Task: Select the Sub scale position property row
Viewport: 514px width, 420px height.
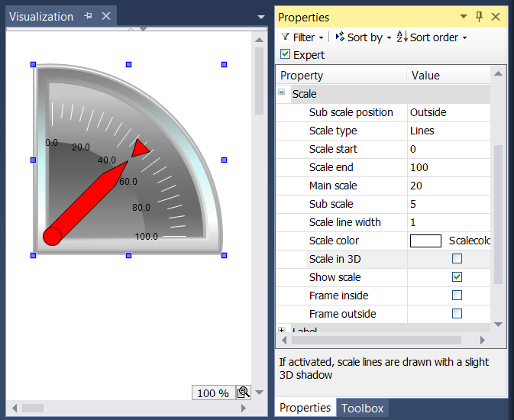Action: [383, 112]
